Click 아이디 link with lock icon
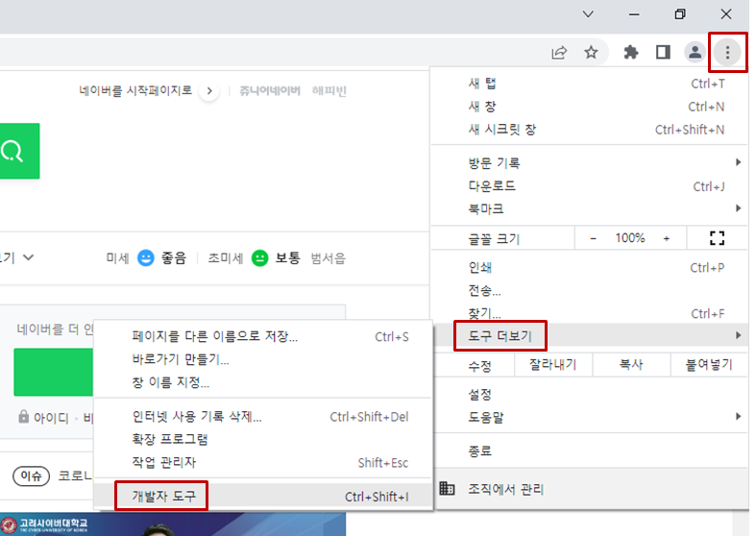This screenshot has height=536, width=756. coord(43,418)
